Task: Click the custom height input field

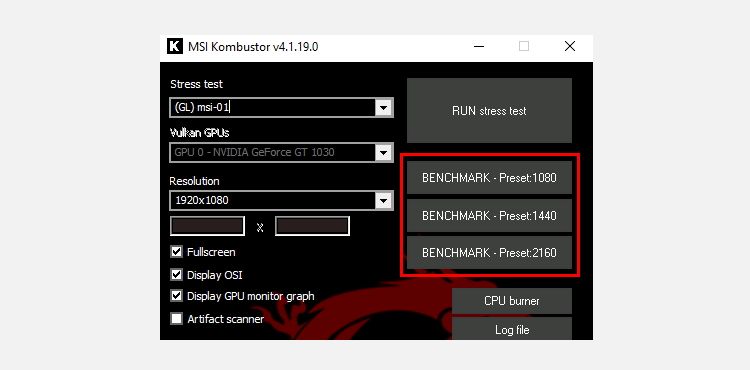Action: (312, 226)
